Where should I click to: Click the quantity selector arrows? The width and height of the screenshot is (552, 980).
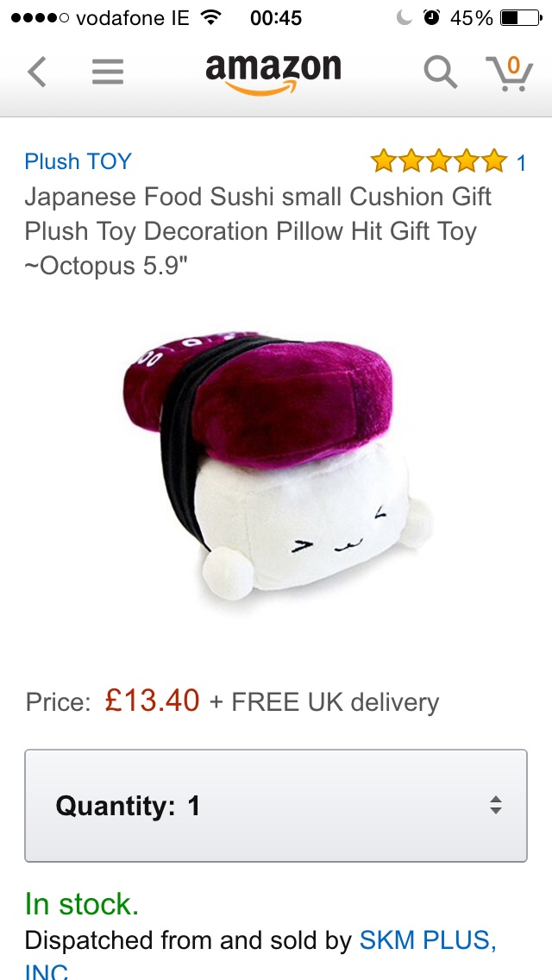coord(495,805)
